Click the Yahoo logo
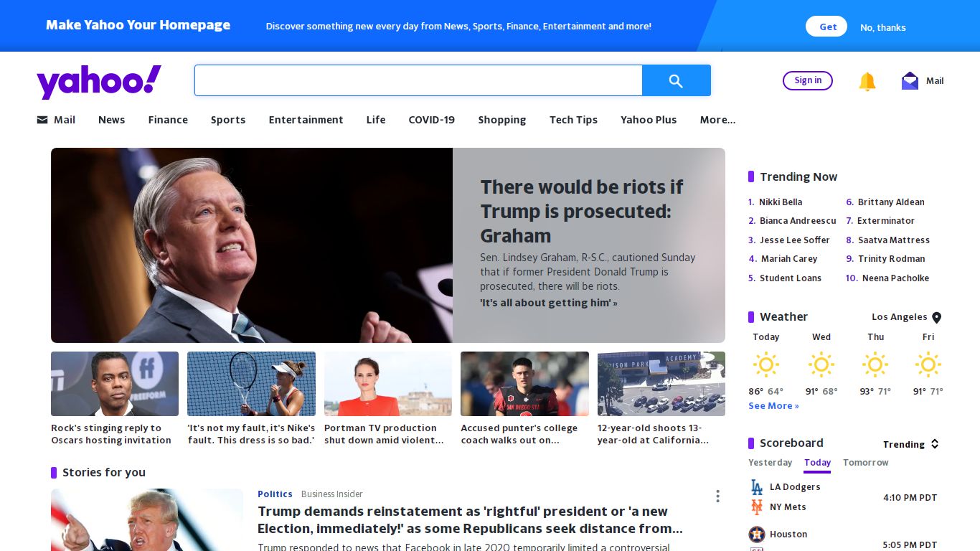This screenshot has height=551, width=980. (x=99, y=82)
